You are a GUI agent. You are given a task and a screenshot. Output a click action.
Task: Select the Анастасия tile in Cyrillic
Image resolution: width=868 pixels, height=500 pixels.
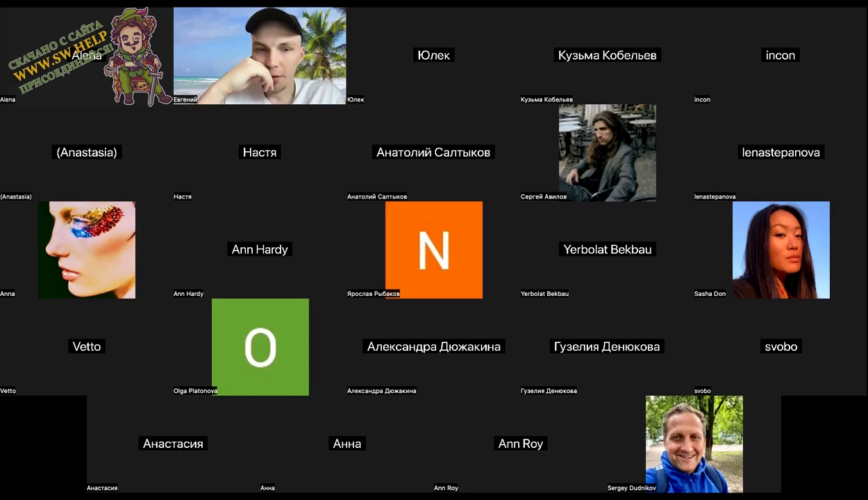173,444
